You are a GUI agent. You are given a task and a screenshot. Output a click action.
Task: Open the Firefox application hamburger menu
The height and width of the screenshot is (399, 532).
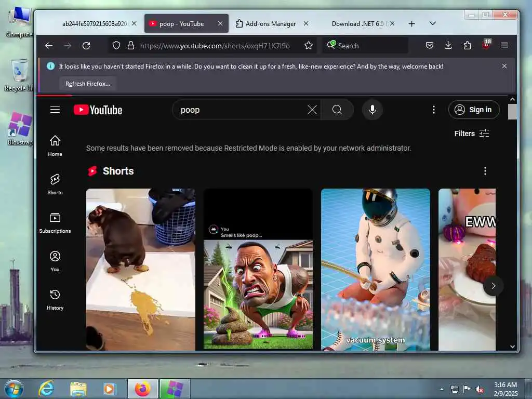(504, 46)
